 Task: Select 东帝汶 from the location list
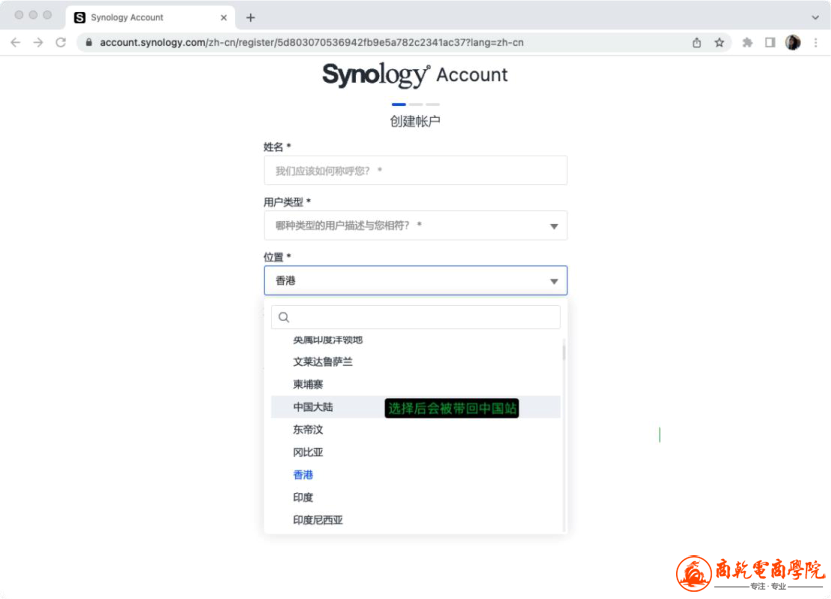[416, 429]
